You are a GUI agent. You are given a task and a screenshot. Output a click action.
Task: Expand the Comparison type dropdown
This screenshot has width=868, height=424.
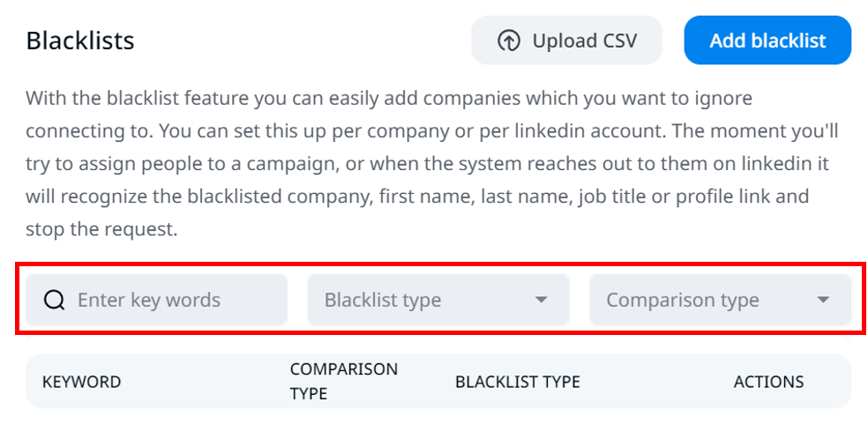coord(719,300)
